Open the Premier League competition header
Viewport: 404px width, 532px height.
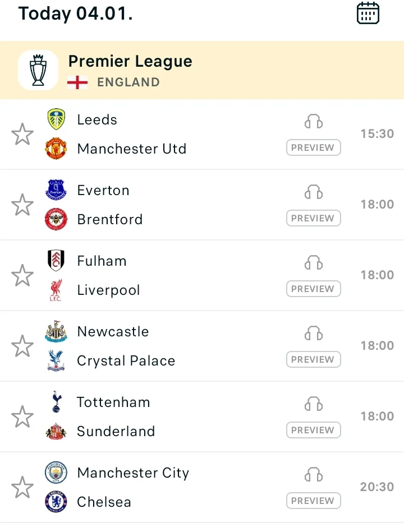pyautogui.click(x=130, y=62)
